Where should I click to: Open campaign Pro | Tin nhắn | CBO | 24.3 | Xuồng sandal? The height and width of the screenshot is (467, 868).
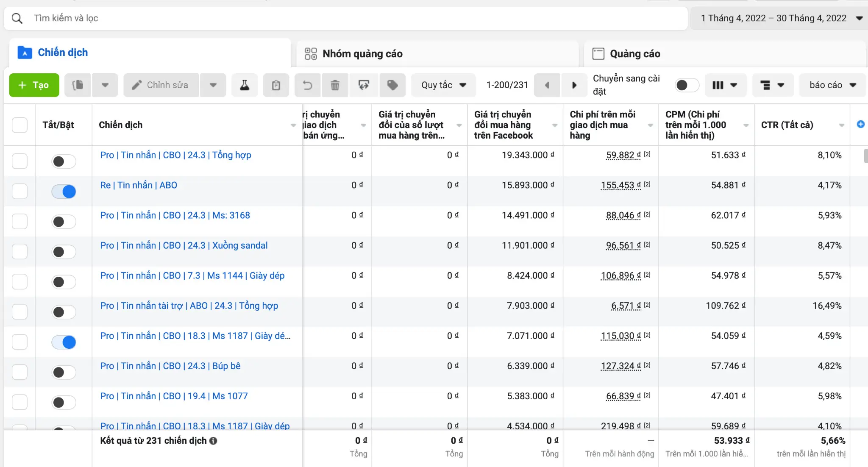[x=184, y=245]
